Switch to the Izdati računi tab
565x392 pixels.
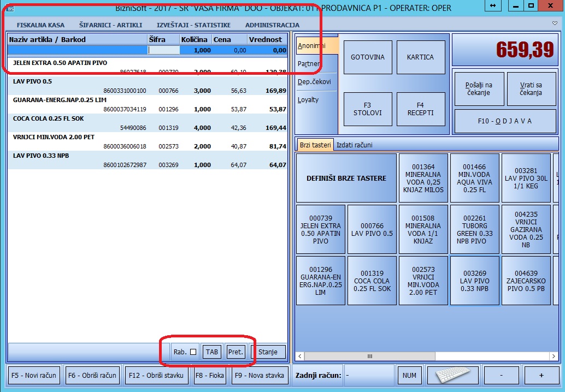[x=354, y=145]
